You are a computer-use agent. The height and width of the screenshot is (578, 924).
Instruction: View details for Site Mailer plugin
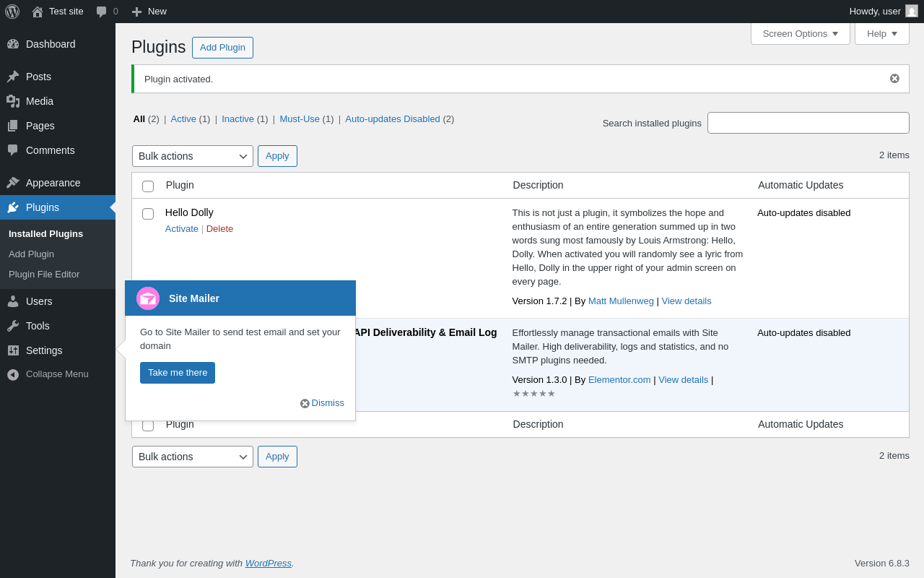click(683, 379)
